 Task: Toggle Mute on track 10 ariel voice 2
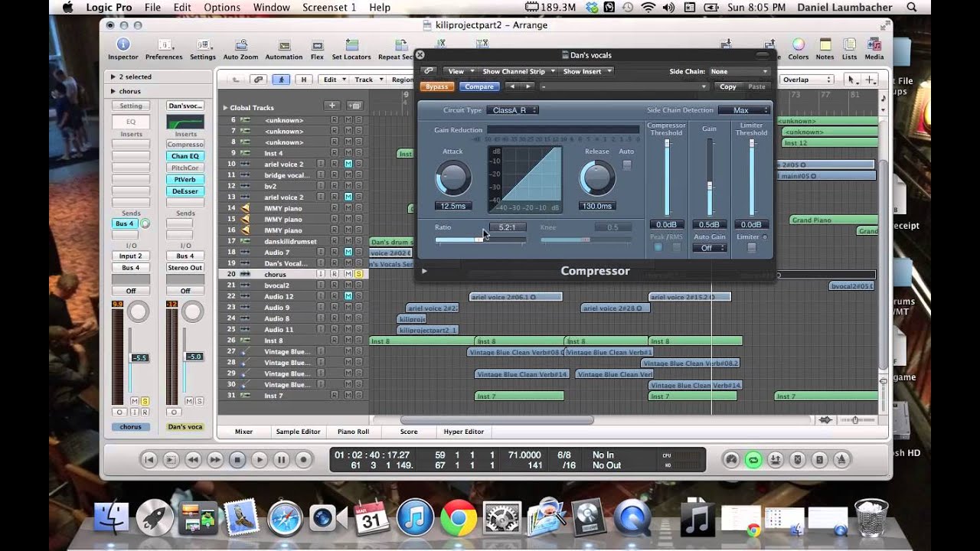(348, 164)
